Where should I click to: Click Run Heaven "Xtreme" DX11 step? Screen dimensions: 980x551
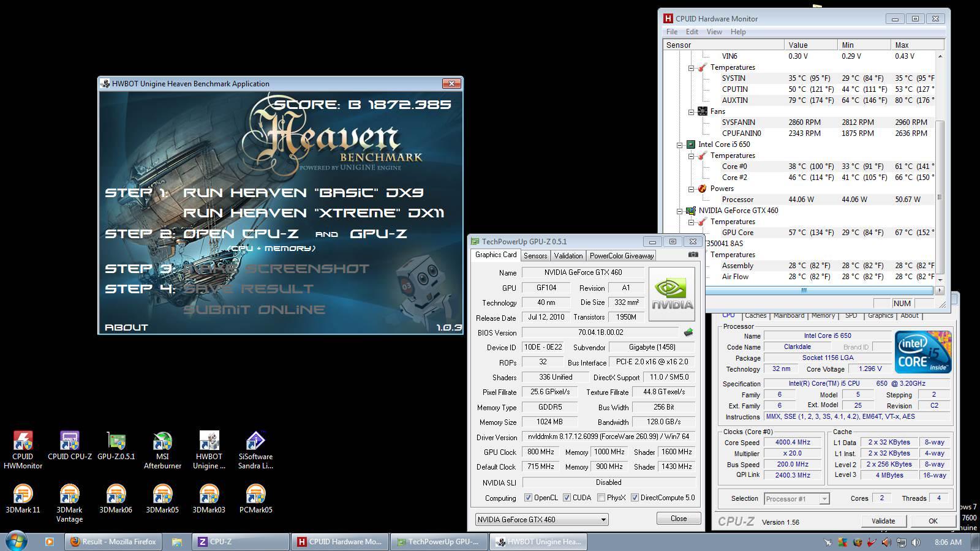click(314, 213)
